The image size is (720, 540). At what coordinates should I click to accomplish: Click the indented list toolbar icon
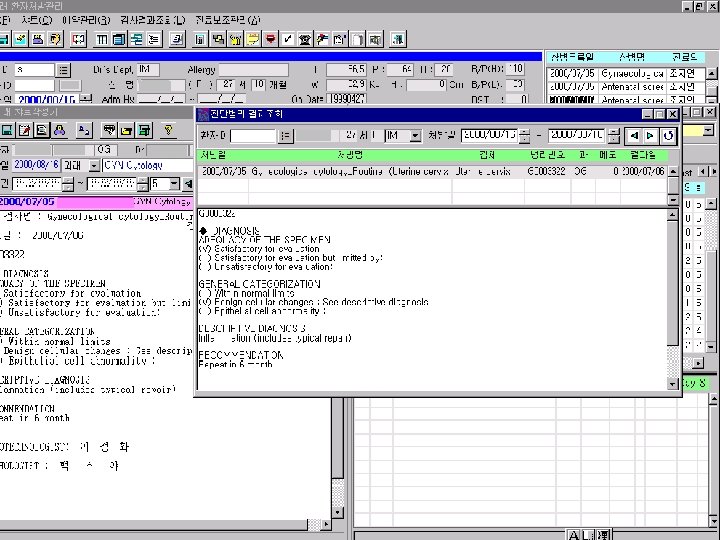(x=154, y=39)
